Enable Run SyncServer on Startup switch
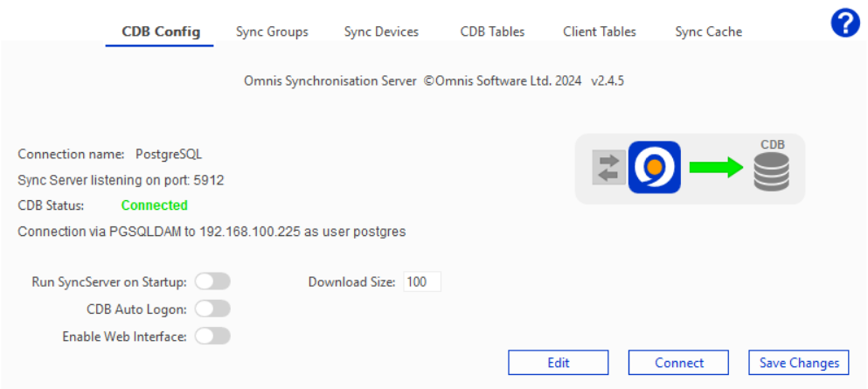 click(212, 281)
